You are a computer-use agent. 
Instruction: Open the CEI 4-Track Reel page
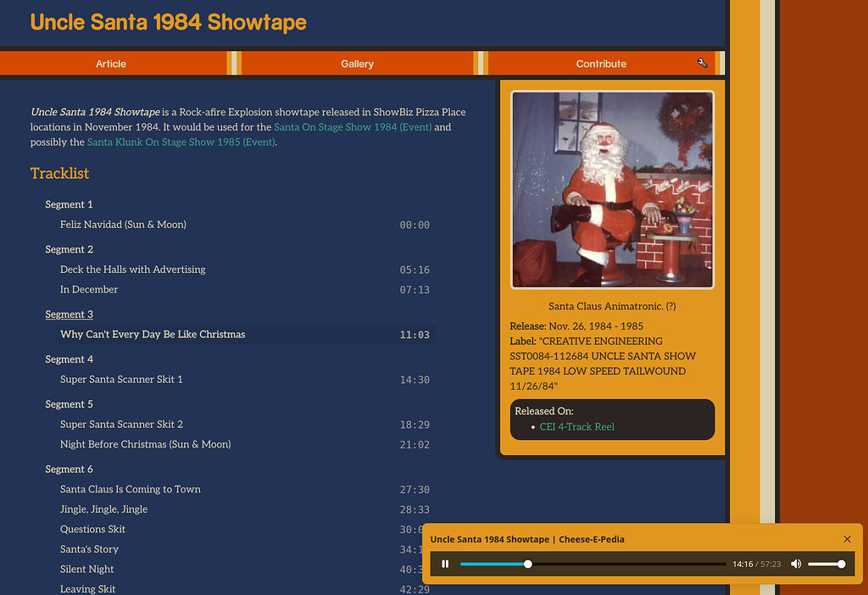577,426
